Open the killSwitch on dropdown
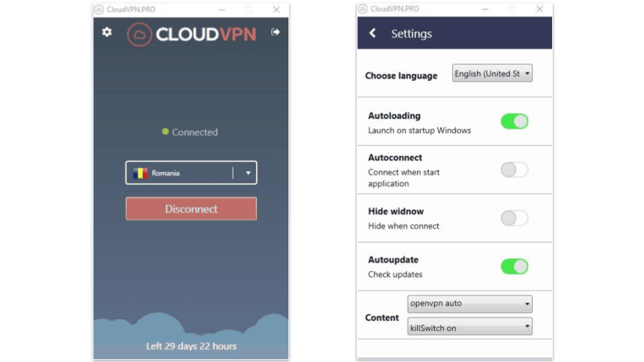Image resolution: width=644 pixels, height=362 pixels. tap(470, 326)
